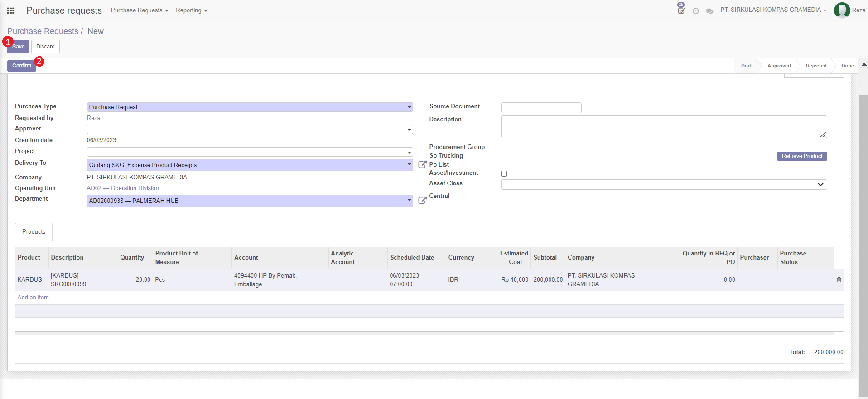The height and width of the screenshot is (399, 868).
Task: Open external link icon next to Delivery To
Action: (x=422, y=164)
